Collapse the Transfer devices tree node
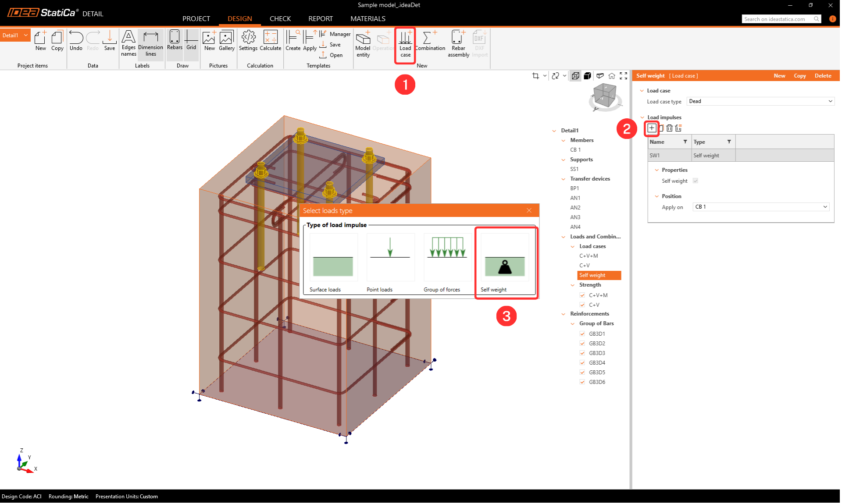This screenshot has width=842, height=504. pos(564,179)
